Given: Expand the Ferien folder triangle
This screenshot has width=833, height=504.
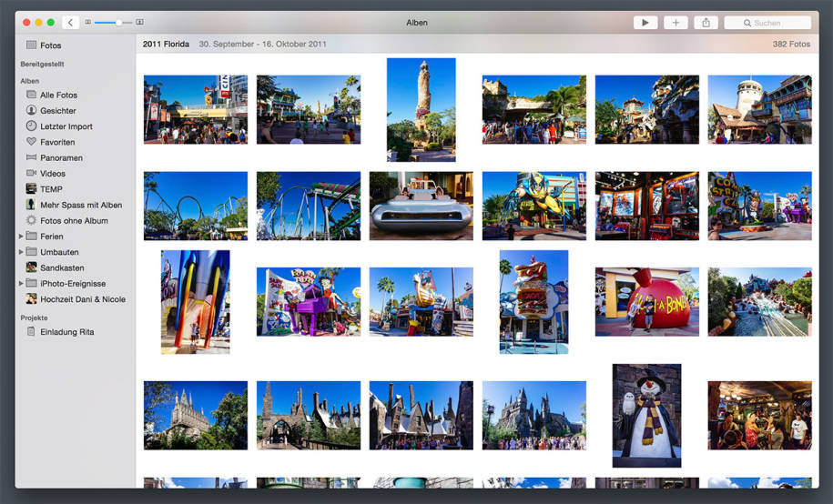Looking at the screenshot, I should click(x=21, y=237).
